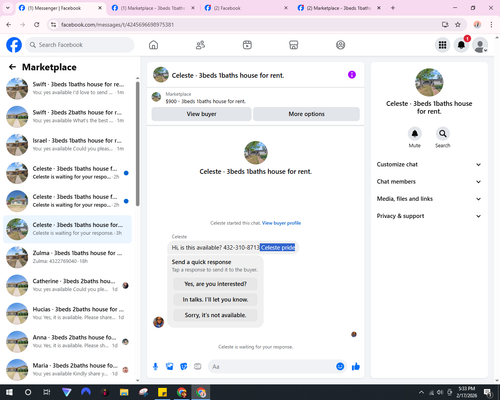Bookmark this page with the star icon
Image resolution: width=500 pixels, height=400 pixels.
click(x=458, y=24)
